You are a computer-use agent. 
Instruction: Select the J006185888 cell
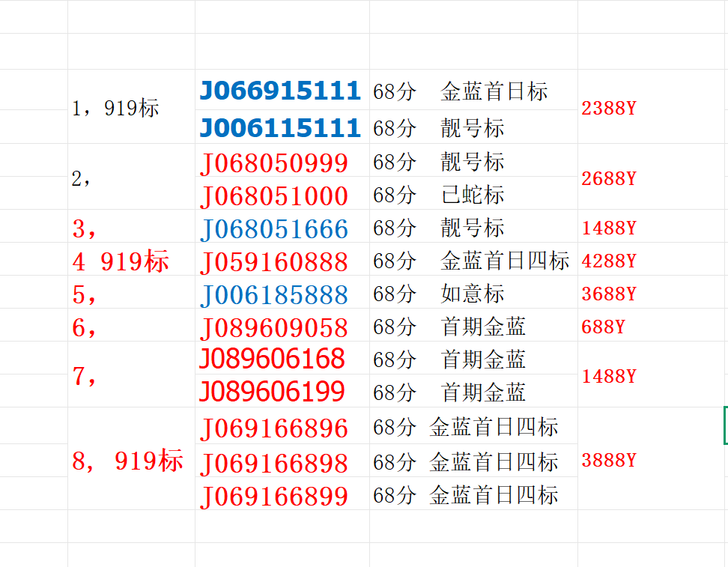pyautogui.click(x=274, y=294)
